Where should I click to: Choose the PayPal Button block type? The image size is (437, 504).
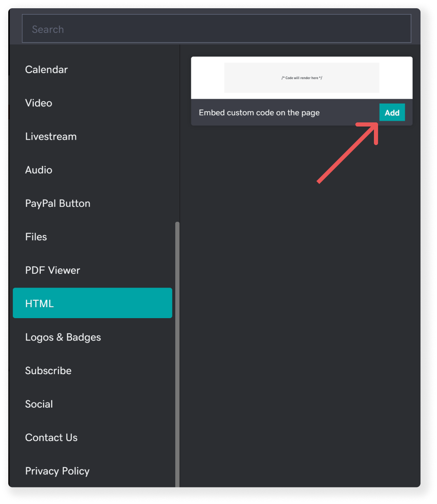57,203
